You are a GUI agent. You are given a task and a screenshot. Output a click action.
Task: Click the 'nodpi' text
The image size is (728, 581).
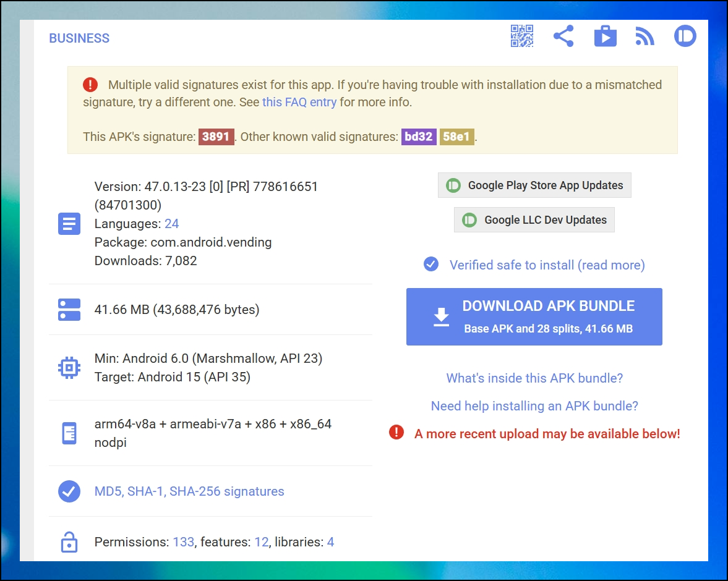(x=111, y=443)
